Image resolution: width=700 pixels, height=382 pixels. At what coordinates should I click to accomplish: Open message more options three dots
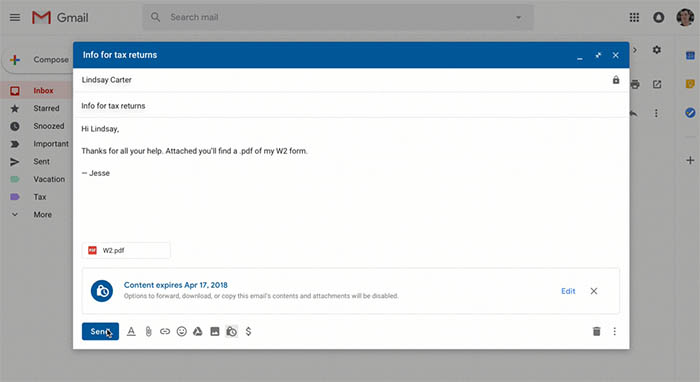point(656,113)
